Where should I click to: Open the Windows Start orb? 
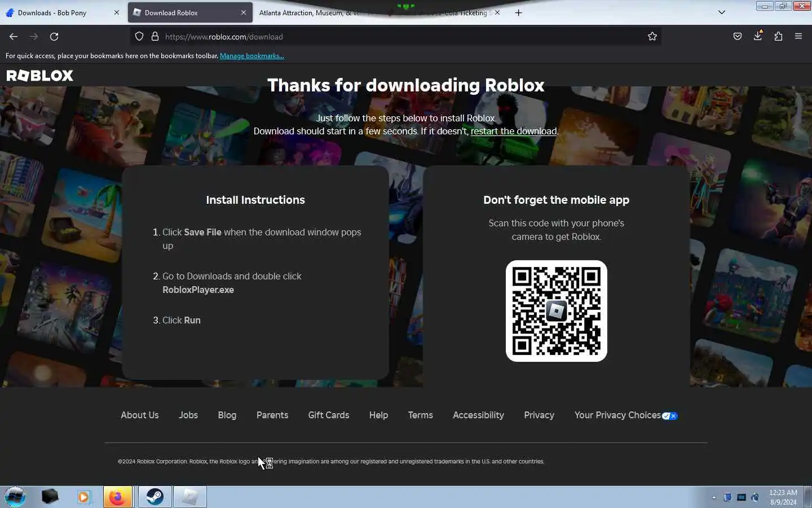click(x=16, y=497)
